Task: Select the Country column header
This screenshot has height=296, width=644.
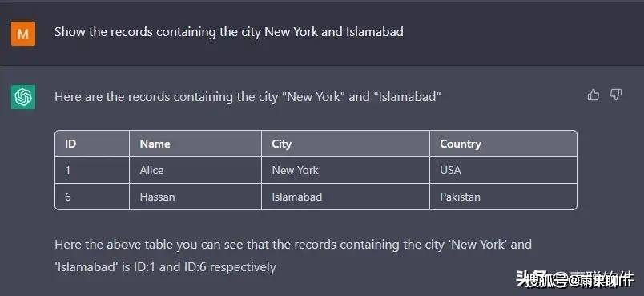Action: click(503, 144)
